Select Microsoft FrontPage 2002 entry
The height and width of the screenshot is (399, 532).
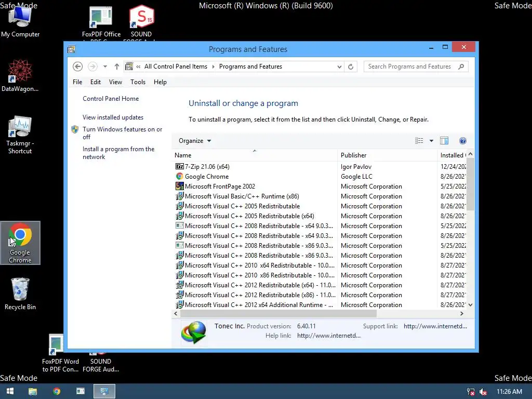pyautogui.click(x=220, y=187)
